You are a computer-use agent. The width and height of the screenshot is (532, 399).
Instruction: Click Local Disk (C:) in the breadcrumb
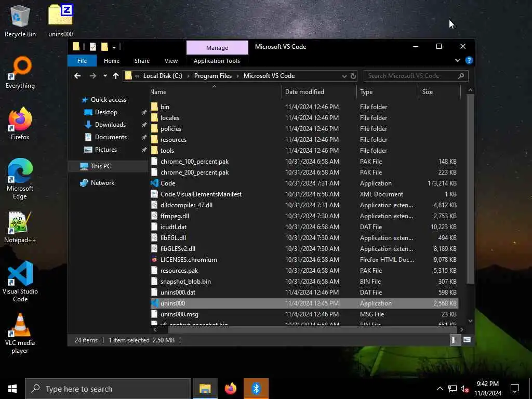[163, 76]
